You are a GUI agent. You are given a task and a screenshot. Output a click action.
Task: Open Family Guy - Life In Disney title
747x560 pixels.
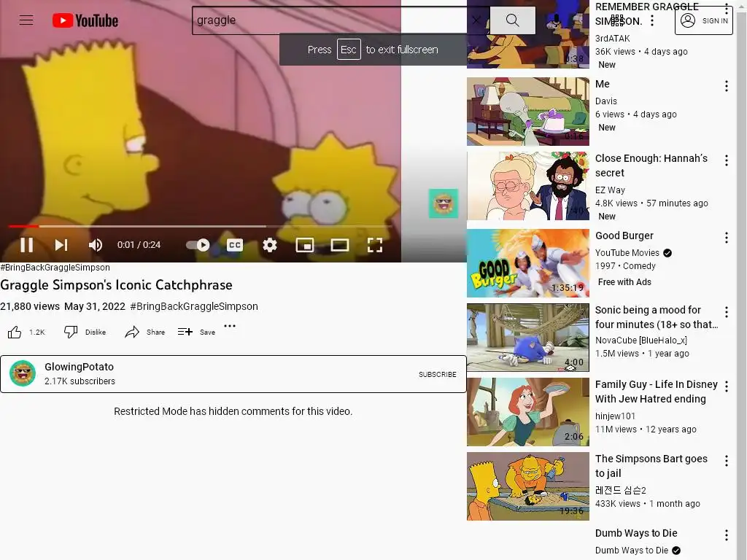[657, 392]
